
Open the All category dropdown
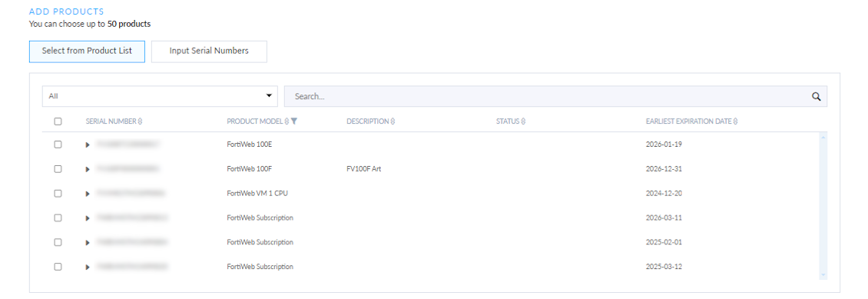pyautogui.click(x=160, y=96)
